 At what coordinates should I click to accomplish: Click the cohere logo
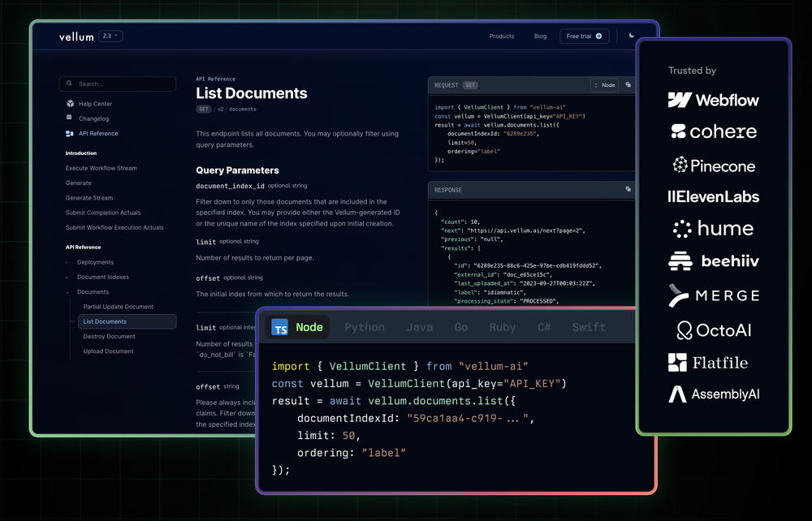point(714,131)
